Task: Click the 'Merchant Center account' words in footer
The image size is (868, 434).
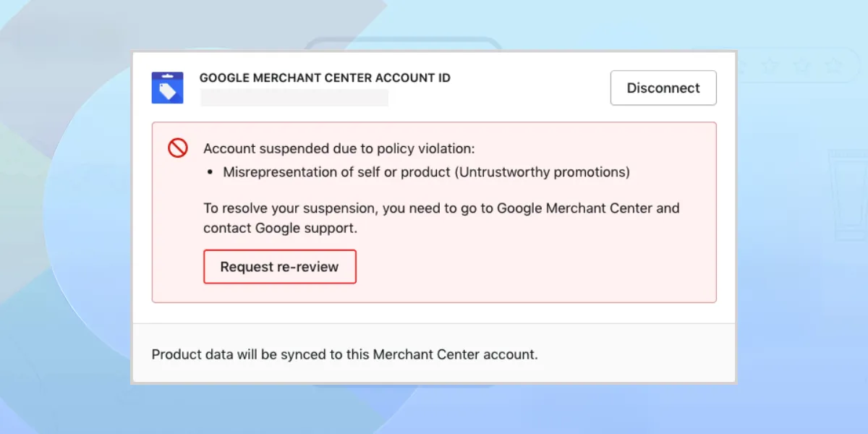Action: (x=454, y=354)
